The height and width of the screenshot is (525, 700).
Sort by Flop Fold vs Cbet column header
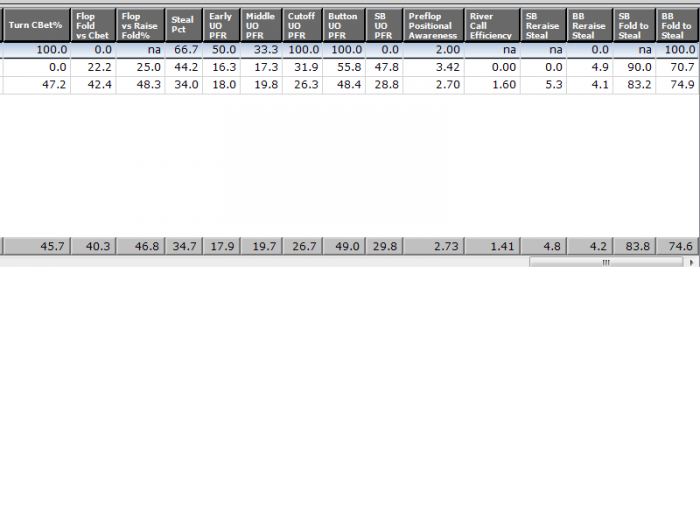(x=93, y=25)
